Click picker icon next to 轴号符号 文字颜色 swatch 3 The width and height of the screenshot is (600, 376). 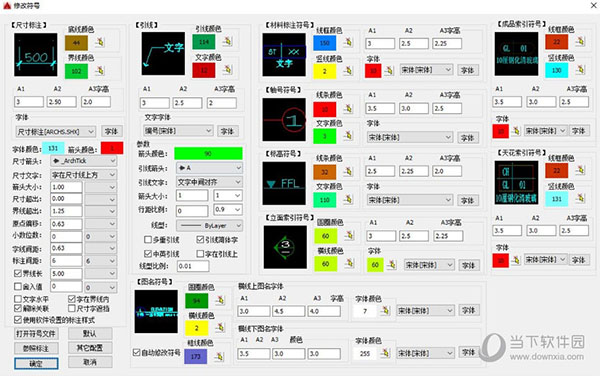click(x=348, y=136)
